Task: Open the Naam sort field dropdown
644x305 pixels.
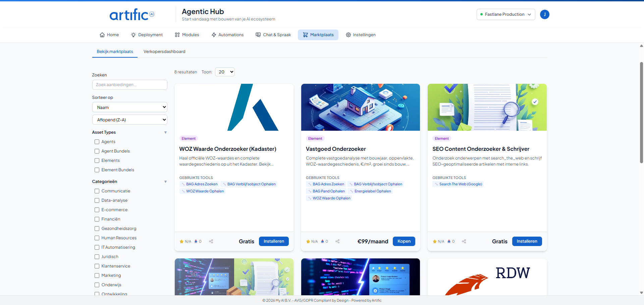Action: pos(130,107)
